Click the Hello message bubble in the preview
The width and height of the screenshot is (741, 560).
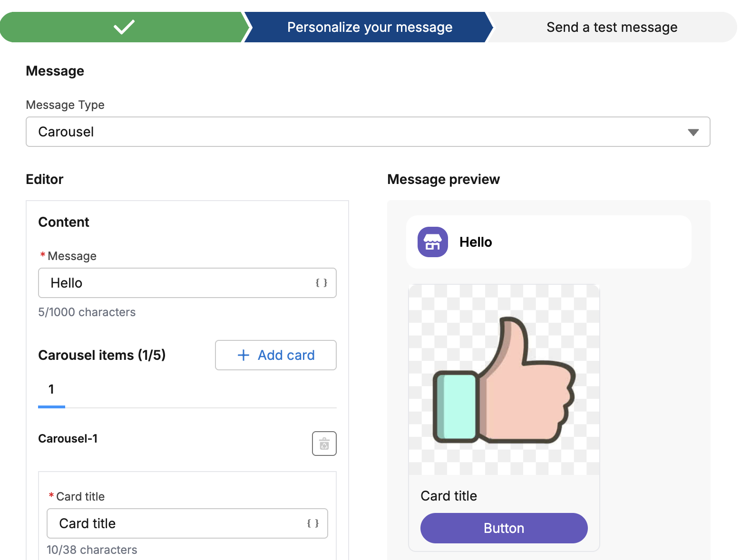pos(547,241)
